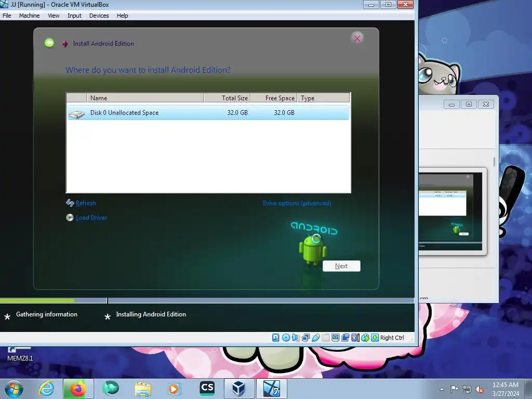Click the green installer progress bar
This screenshot has width=532, height=399.
[x=37, y=301]
